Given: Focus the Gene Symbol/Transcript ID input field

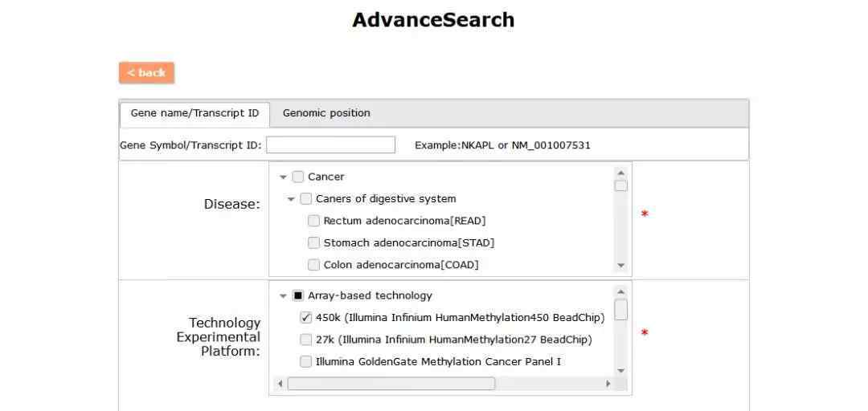Looking at the screenshot, I should pos(330,145).
